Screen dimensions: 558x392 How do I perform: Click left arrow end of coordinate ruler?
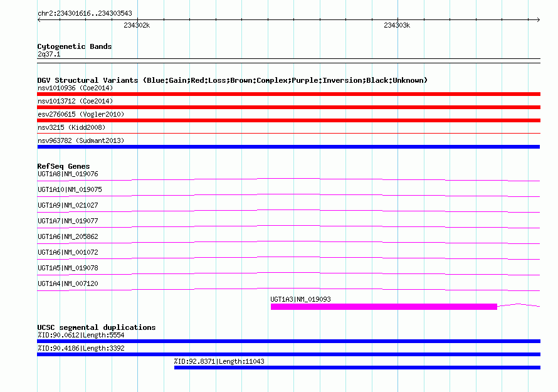click(x=39, y=19)
